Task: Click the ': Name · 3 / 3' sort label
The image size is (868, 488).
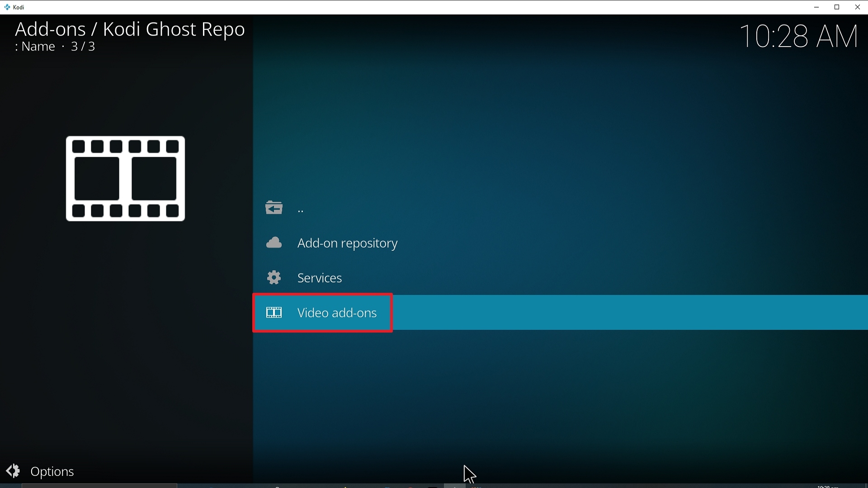Action: (55, 47)
